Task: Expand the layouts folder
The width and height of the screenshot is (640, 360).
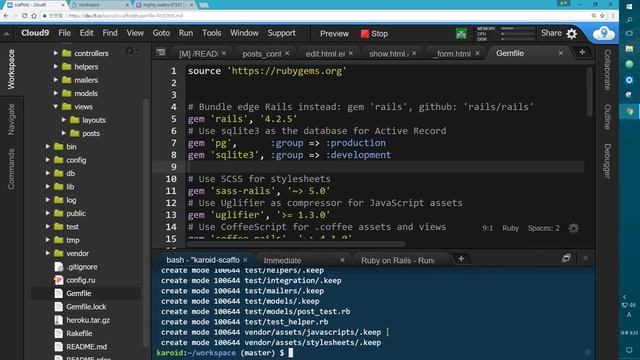Action: tap(64, 120)
